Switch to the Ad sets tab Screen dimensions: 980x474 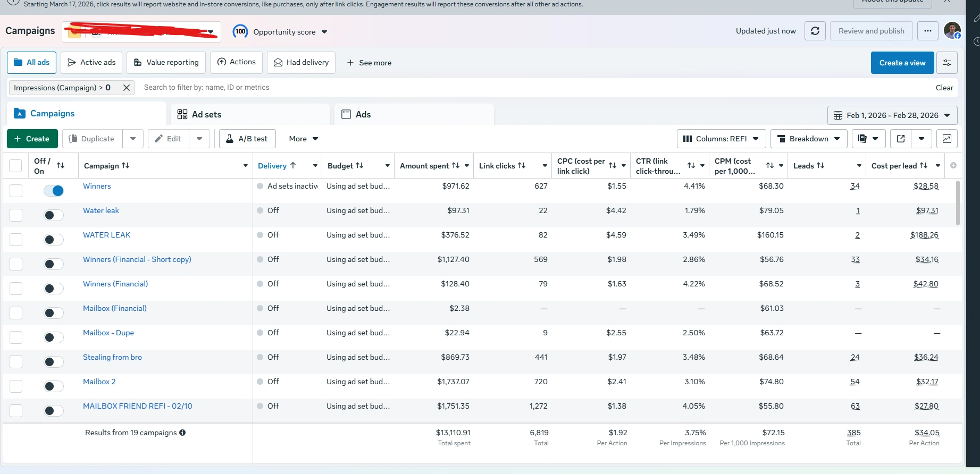pyautogui.click(x=206, y=114)
